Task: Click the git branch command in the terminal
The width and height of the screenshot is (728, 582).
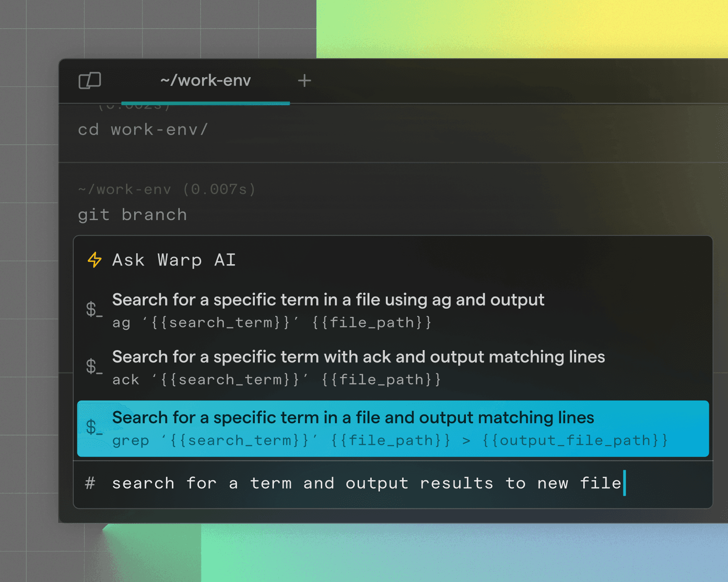Action: [132, 215]
